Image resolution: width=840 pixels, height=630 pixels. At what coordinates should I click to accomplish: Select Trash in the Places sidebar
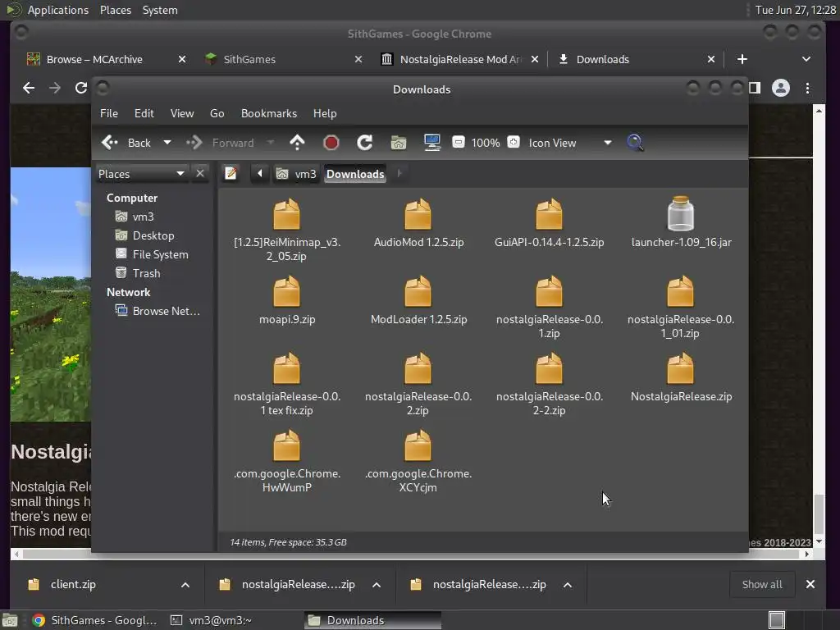[146, 273]
